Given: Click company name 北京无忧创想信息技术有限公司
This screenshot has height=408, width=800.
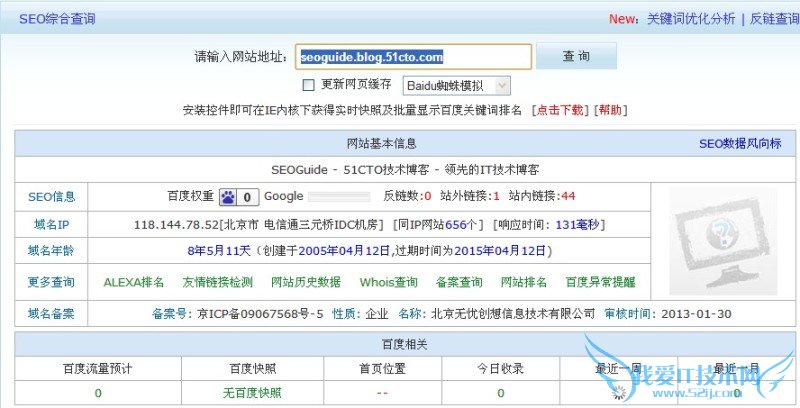Looking at the screenshot, I should (x=513, y=314).
